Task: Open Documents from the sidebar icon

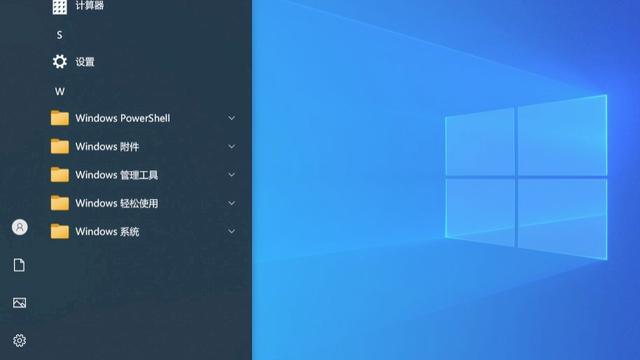Action: click(19, 265)
